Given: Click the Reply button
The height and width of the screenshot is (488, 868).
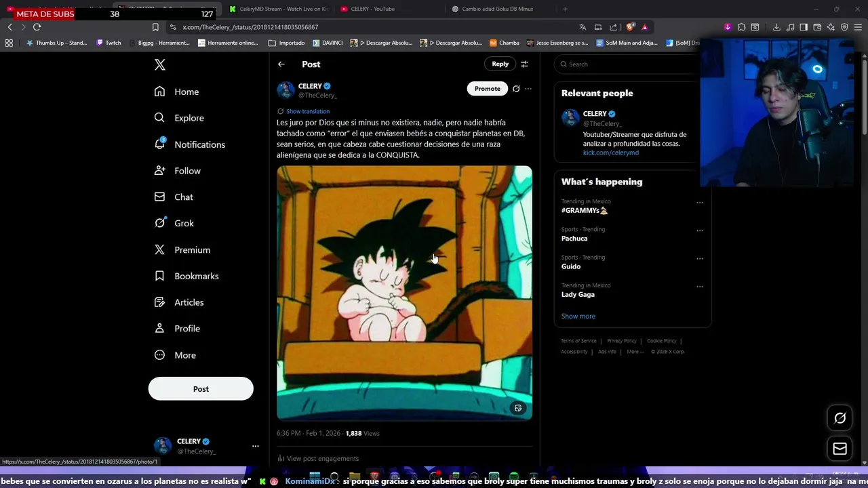Looking at the screenshot, I should [x=500, y=64].
